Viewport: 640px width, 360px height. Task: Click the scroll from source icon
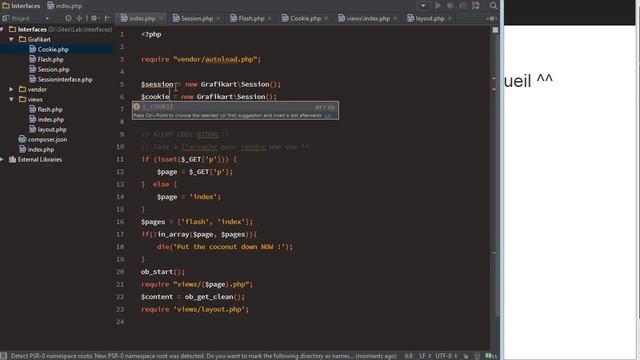68,18
